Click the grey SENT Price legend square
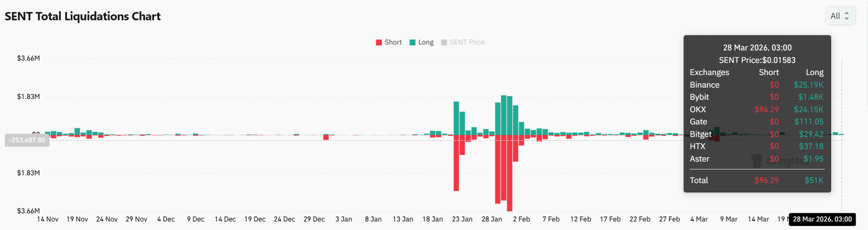Viewport: 868px width, 230px height. click(x=444, y=42)
